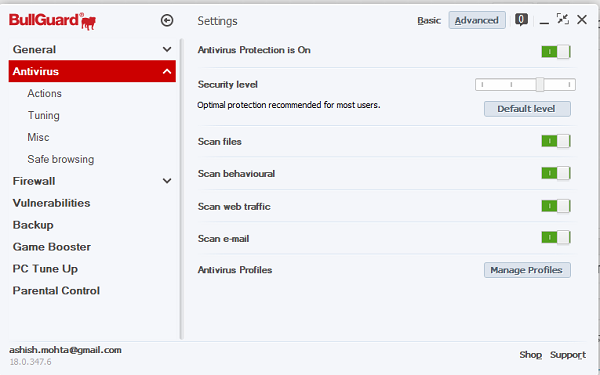The height and width of the screenshot is (375, 600).
Task: Click the back arrow icon next to Settings
Action: pos(167,20)
